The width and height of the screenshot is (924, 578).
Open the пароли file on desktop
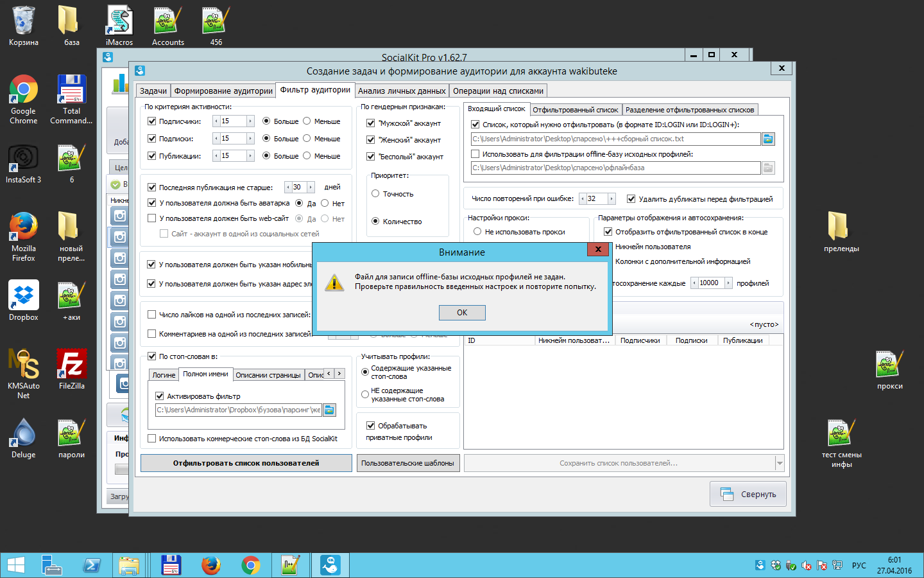[x=72, y=439]
